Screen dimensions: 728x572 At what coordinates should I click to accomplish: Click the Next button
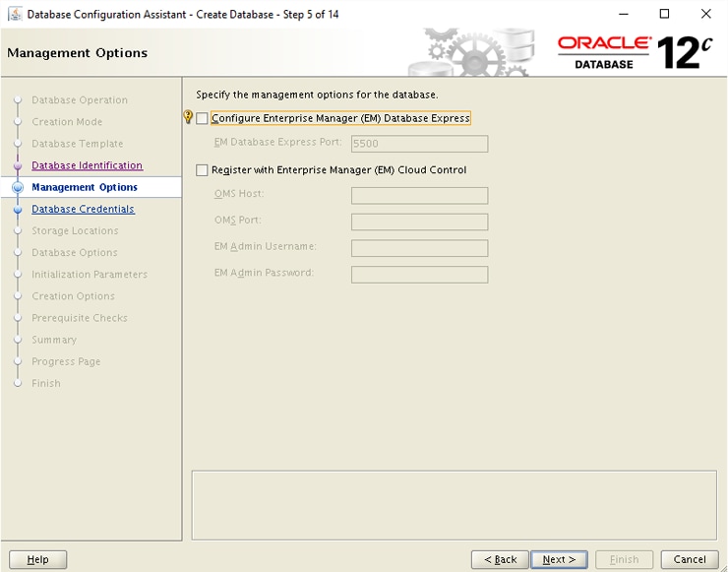[559, 559]
